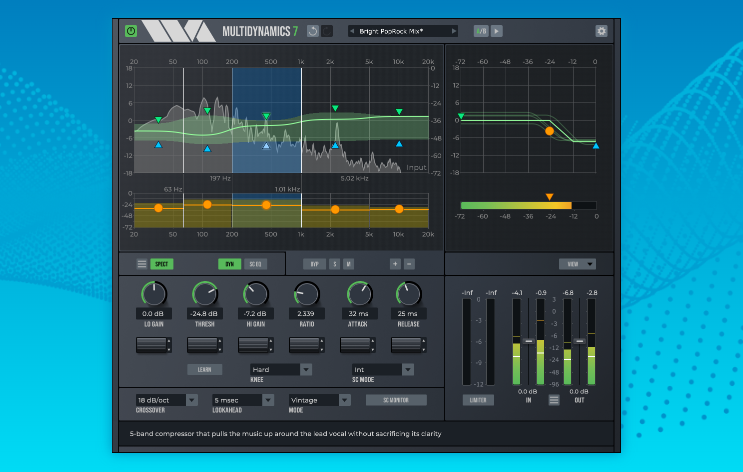Screen dimensions: 743x472
Task: Click the IN gain fader handle
Action: [x=529, y=341]
